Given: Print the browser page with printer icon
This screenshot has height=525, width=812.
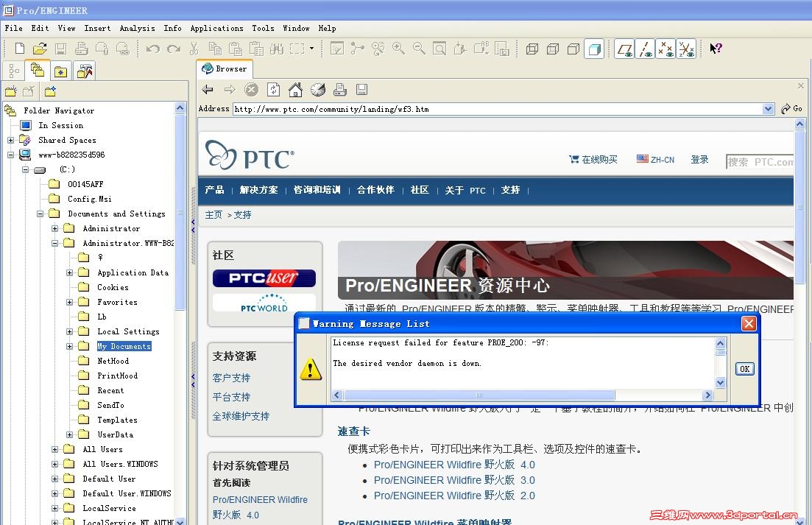Looking at the screenshot, I should coord(339,90).
